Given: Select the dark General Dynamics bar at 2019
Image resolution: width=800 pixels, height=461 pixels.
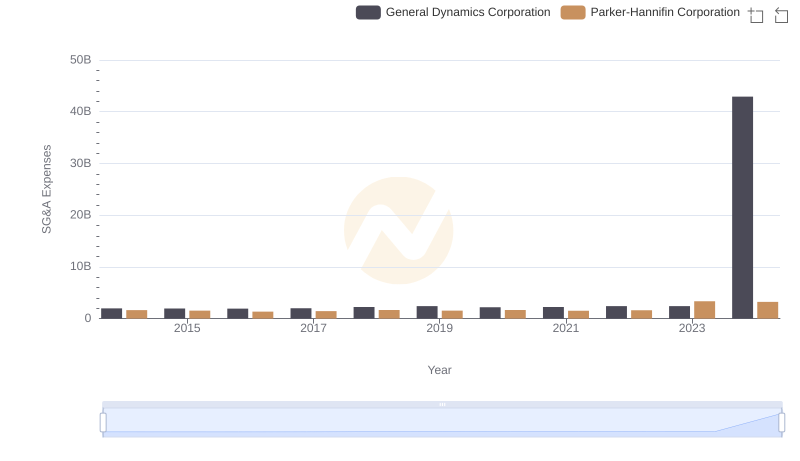Looking at the screenshot, I should pos(427,312).
